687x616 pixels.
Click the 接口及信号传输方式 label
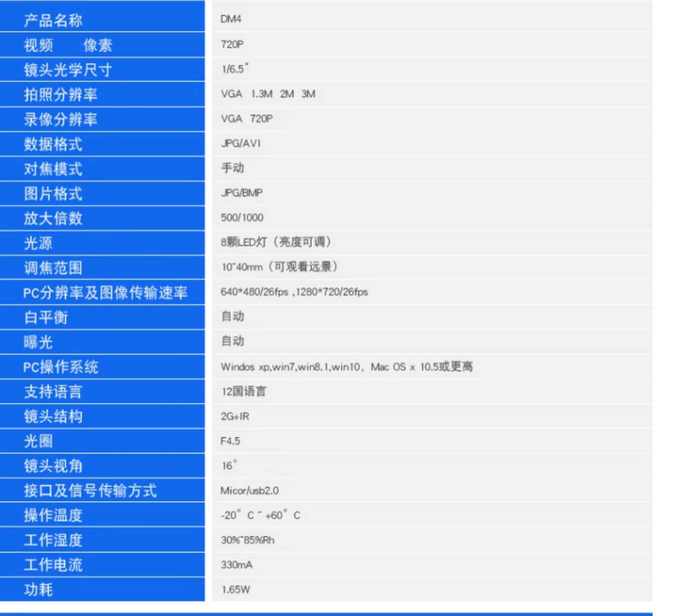[x=90, y=491]
